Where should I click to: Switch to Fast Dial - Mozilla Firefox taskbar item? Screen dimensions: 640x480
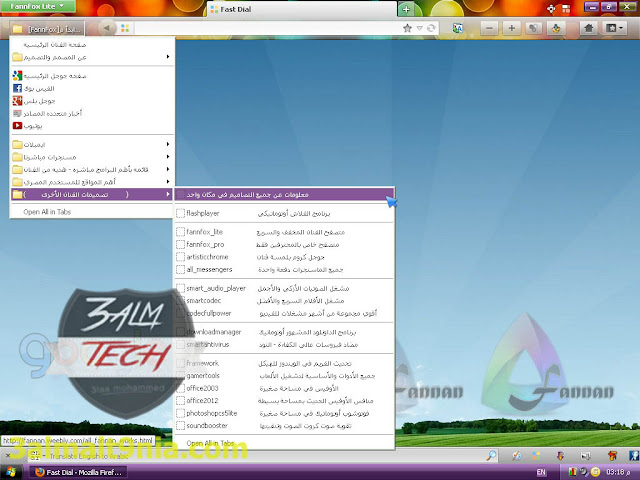[79, 472]
